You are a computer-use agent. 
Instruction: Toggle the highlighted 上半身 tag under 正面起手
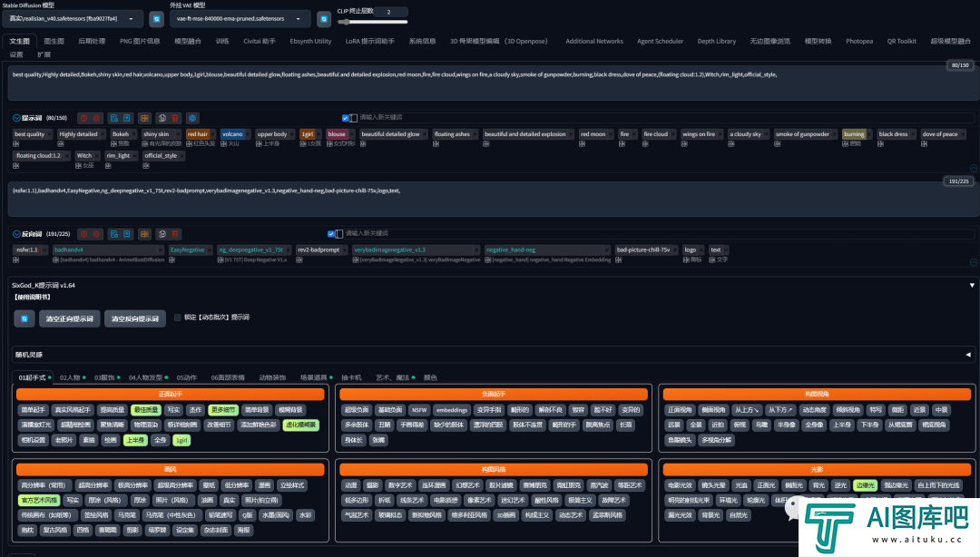click(x=134, y=440)
